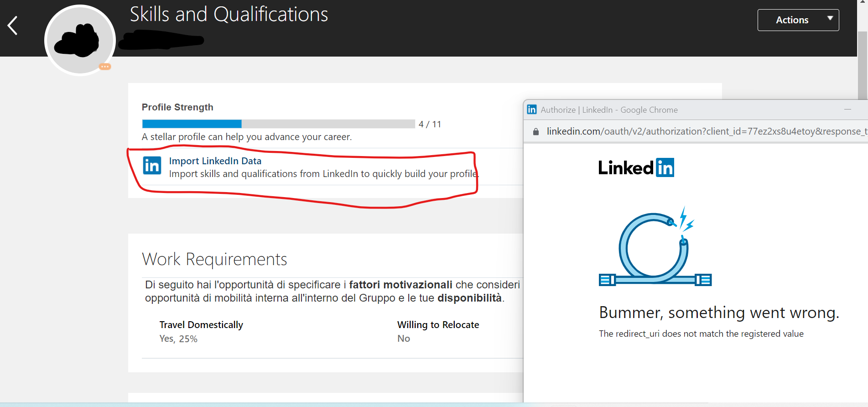
Task: Click the "No" relocation value
Action: 404,339
